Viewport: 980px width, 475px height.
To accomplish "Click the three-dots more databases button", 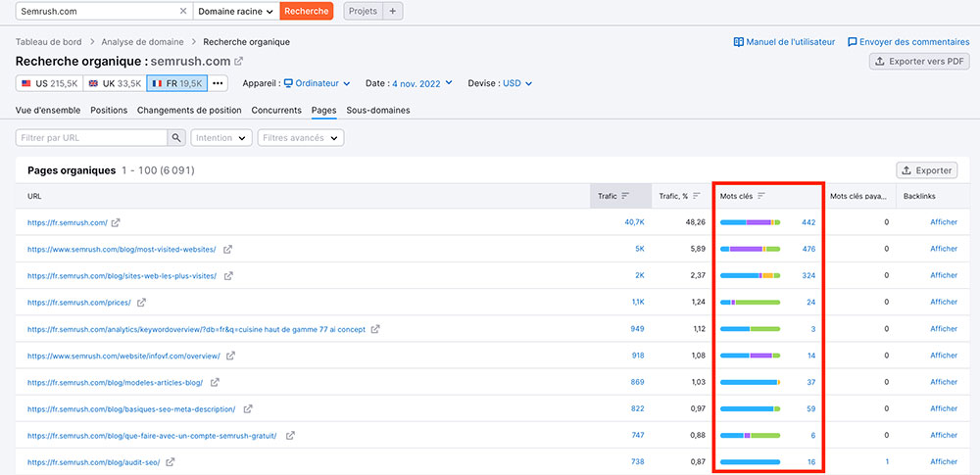I will [x=218, y=83].
